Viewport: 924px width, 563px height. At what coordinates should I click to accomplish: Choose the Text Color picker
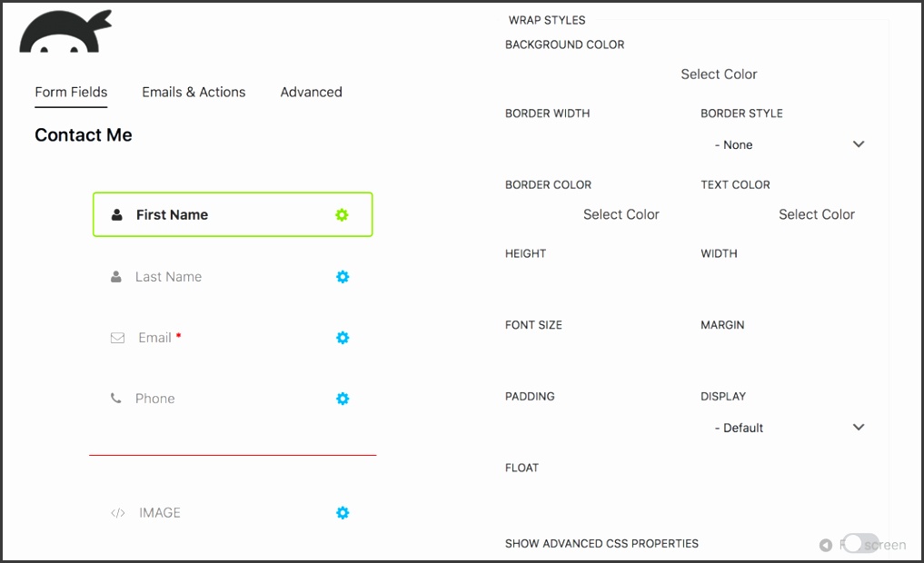pos(816,214)
